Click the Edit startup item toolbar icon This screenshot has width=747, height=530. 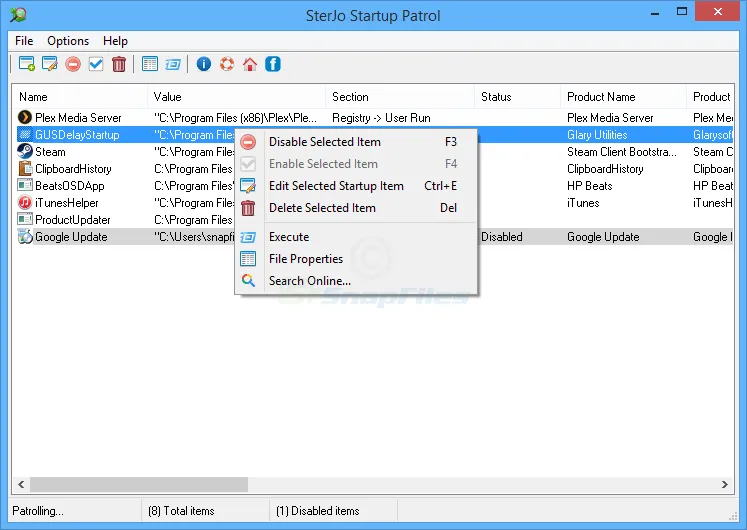click(50, 64)
